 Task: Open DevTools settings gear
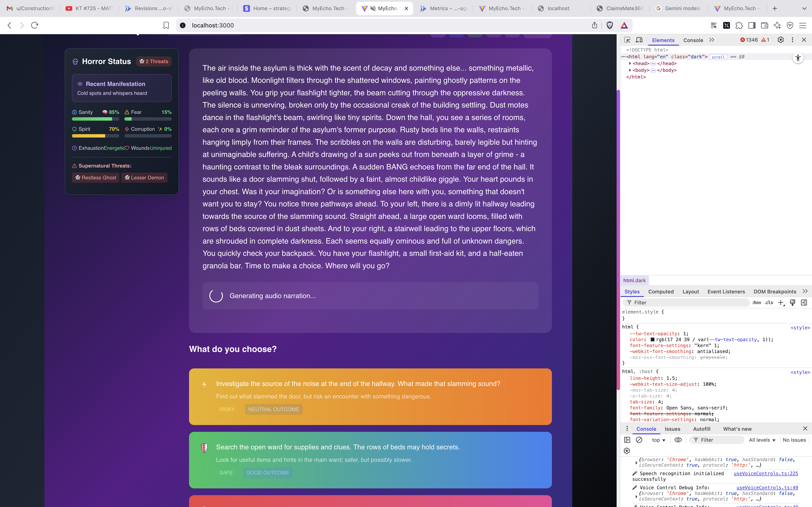(x=781, y=40)
